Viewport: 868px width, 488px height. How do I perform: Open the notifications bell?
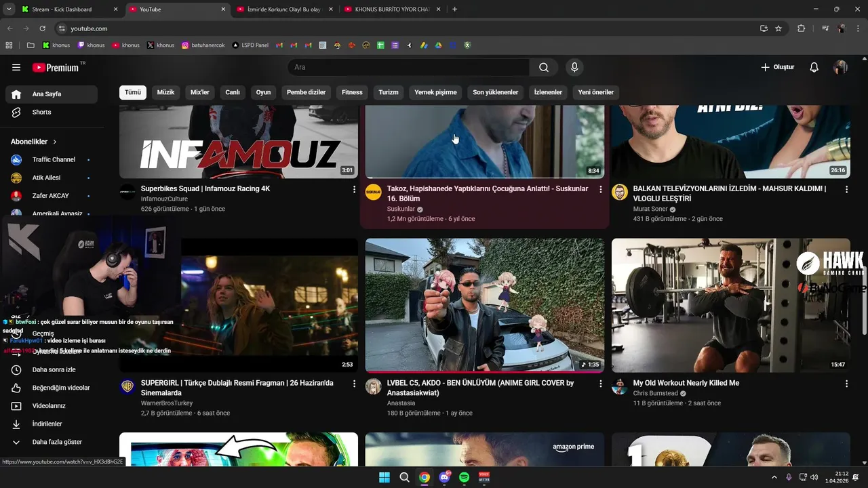(x=814, y=67)
